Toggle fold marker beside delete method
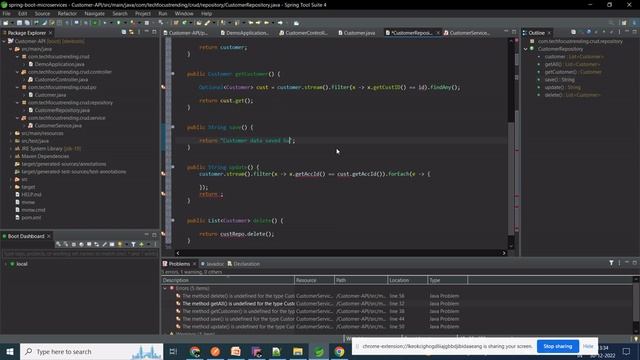 coord(173,220)
